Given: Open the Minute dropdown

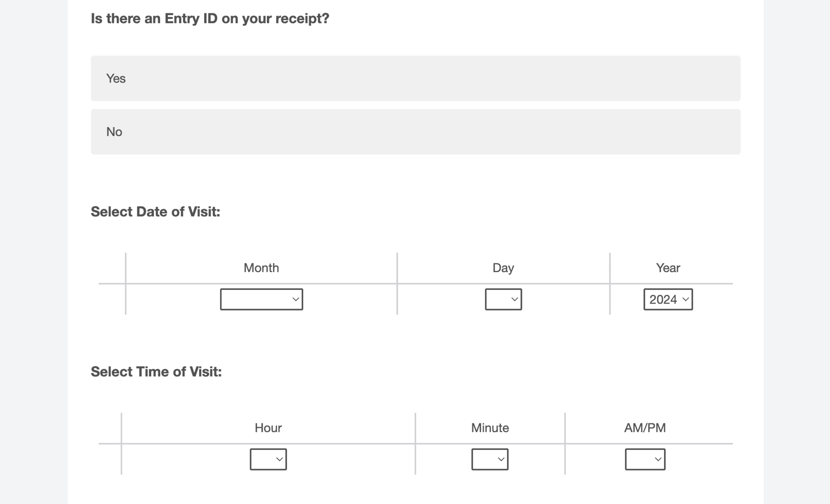Looking at the screenshot, I should coord(490,459).
